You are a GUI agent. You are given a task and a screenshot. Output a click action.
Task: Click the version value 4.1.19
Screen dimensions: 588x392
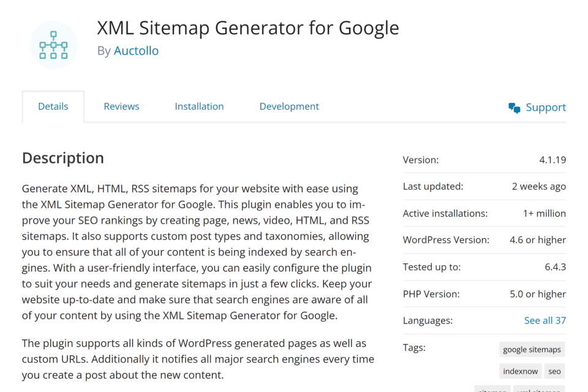point(552,160)
